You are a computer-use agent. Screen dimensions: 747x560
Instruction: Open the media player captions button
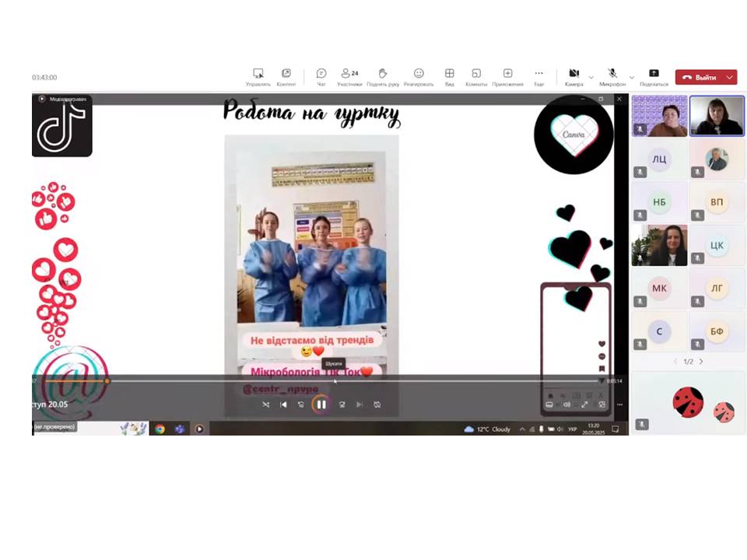pos(549,404)
